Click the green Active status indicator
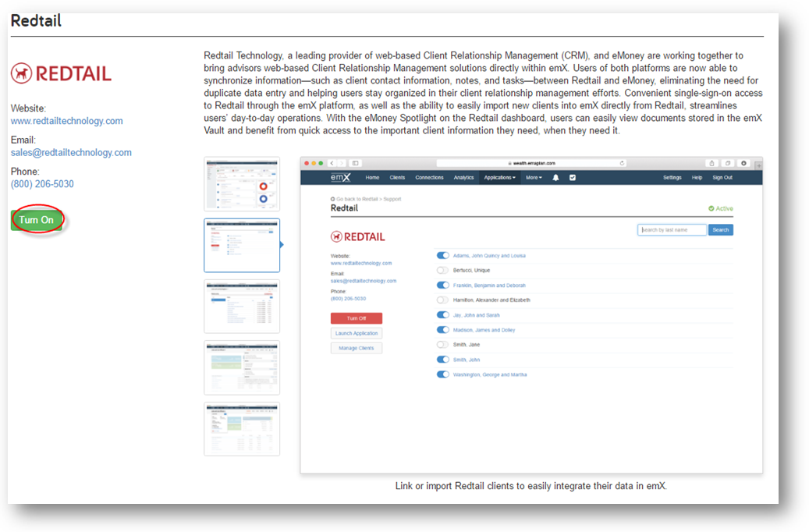Image resolution: width=809 pixels, height=532 pixels. (x=721, y=208)
